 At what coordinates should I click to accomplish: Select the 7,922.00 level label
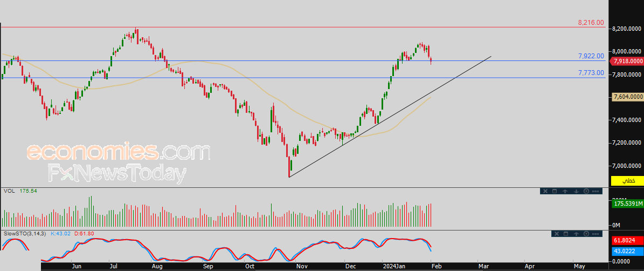point(591,56)
